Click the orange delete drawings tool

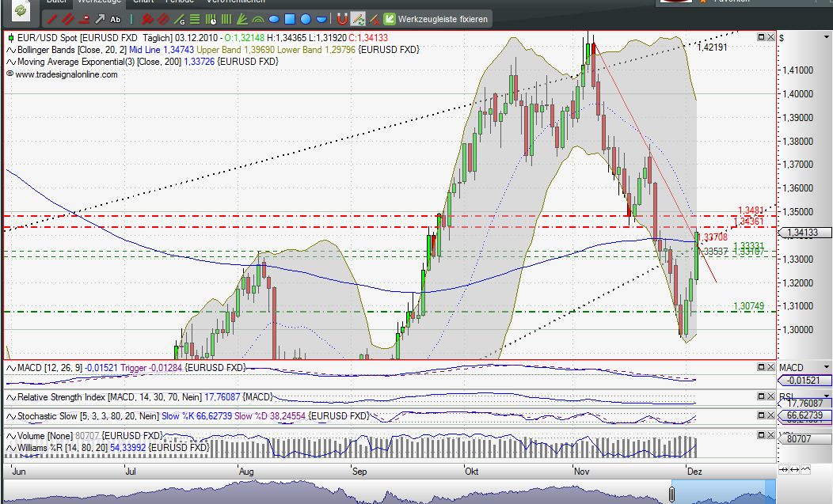(374, 20)
